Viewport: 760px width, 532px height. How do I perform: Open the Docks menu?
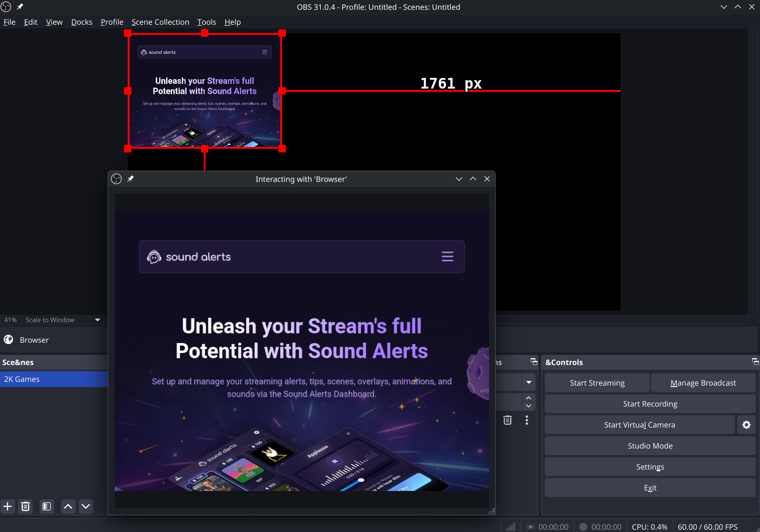(x=82, y=22)
